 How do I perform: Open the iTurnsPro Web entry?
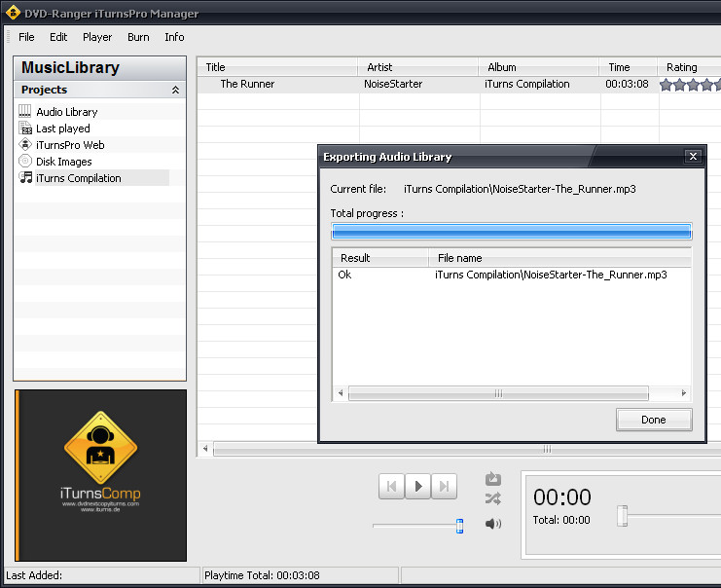69,145
